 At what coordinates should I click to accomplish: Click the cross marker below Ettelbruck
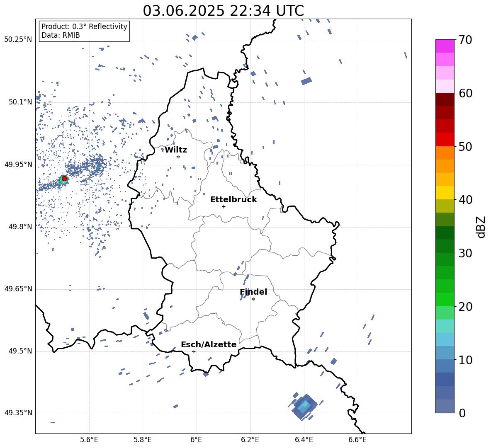tap(224, 206)
